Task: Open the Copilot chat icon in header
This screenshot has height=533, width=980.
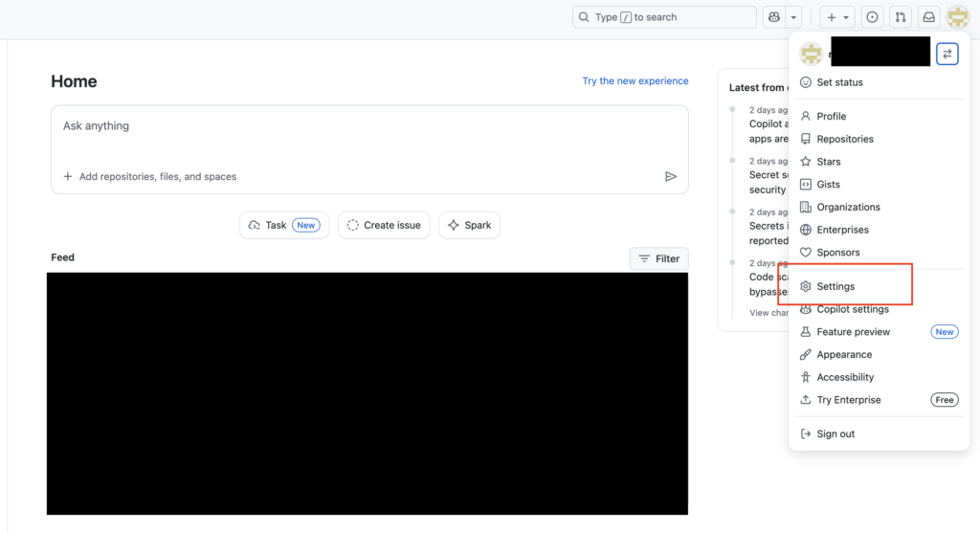Action: click(773, 17)
